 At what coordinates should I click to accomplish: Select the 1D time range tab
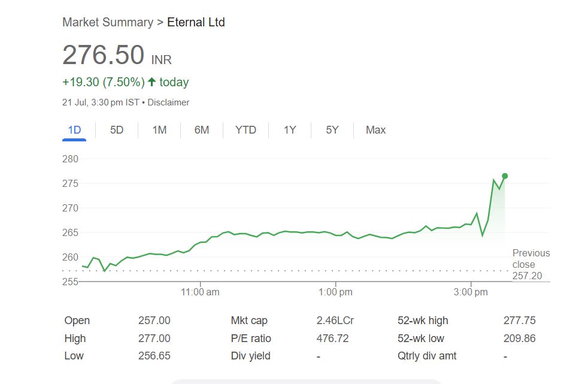click(x=74, y=130)
